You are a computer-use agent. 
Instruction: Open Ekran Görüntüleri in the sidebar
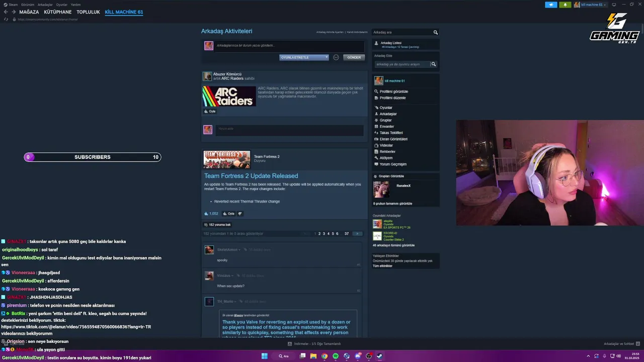pyautogui.click(x=393, y=139)
